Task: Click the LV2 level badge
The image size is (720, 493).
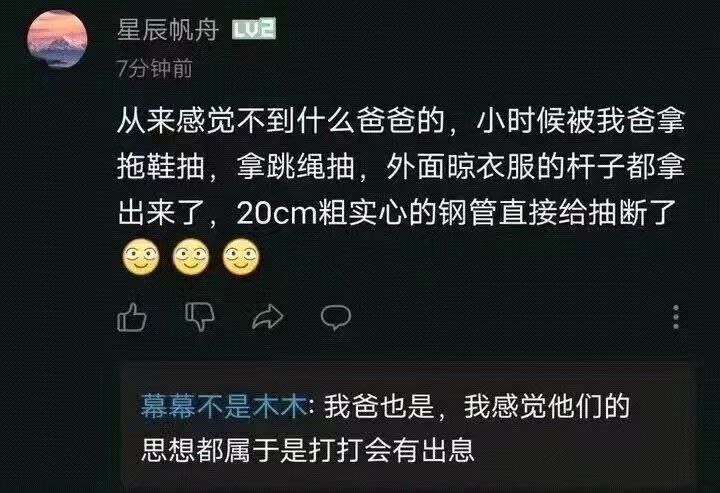Action: tap(254, 29)
